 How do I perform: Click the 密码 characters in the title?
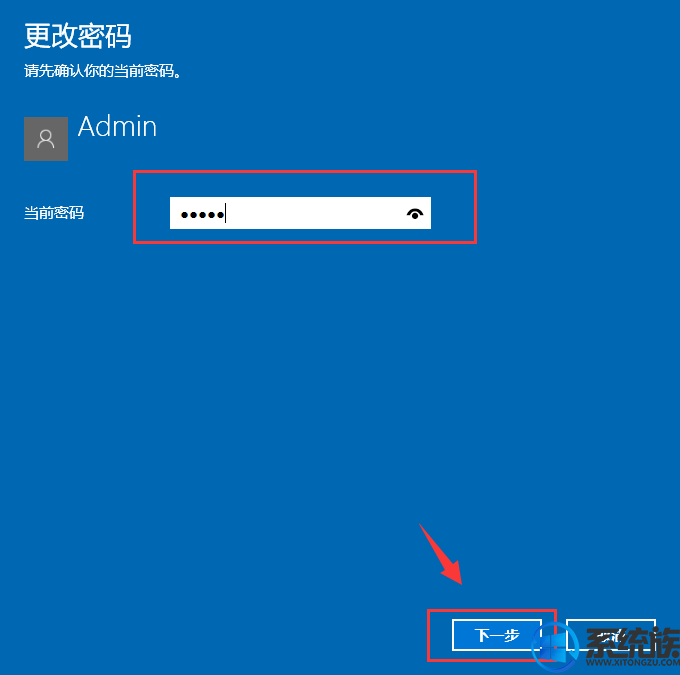coord(105,36)
